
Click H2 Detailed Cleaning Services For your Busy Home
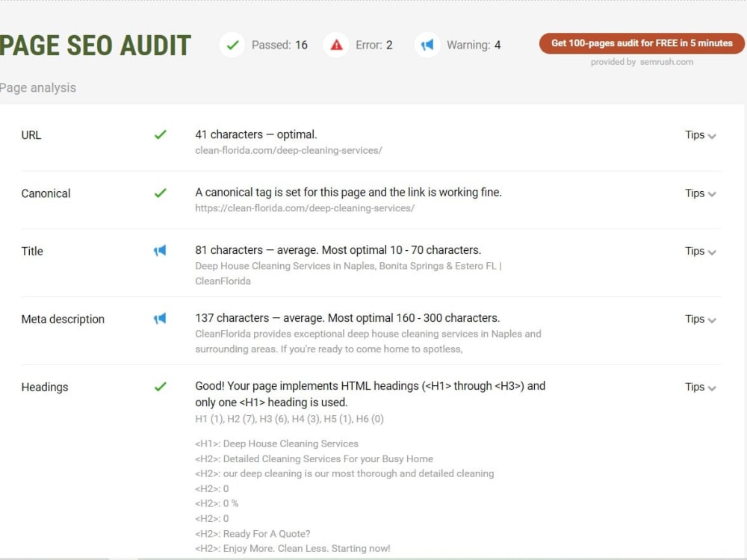click(314, 459)
